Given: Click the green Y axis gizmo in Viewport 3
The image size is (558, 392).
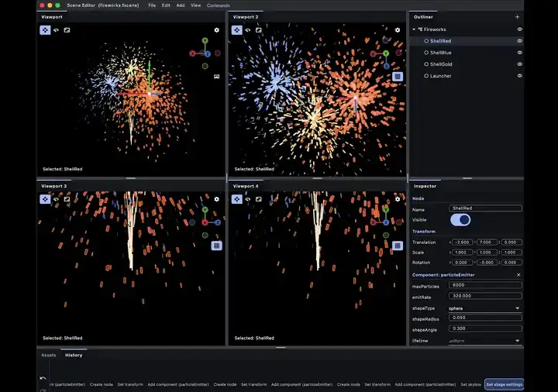Looking at the screenshot, I should (x=205, y=209).
